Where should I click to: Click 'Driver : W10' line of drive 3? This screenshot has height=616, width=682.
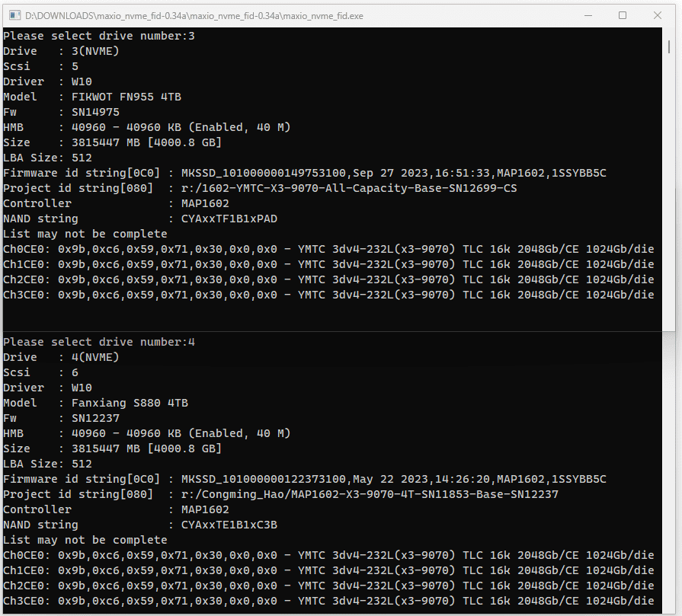tap(47, 81)
